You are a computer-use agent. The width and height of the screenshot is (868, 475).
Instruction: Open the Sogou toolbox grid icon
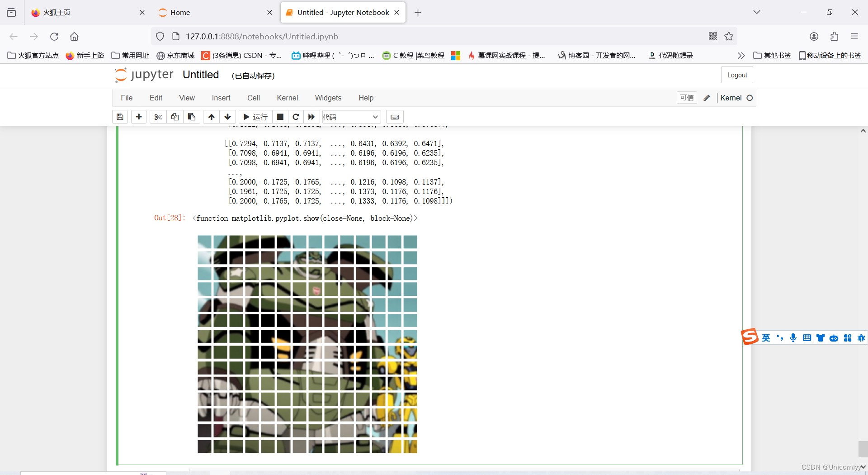point(848,338)
